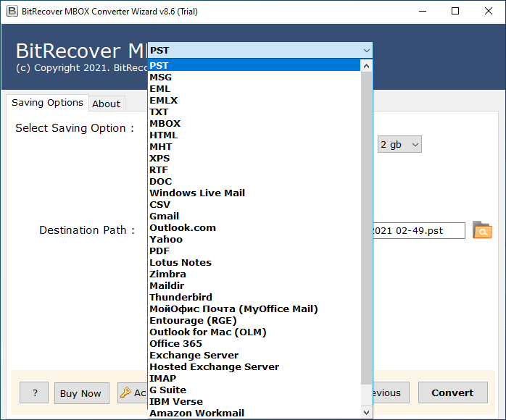The image size is (506, 420).
Task: Open the 2 gb split size dropdown
Action: pos(399,144)
